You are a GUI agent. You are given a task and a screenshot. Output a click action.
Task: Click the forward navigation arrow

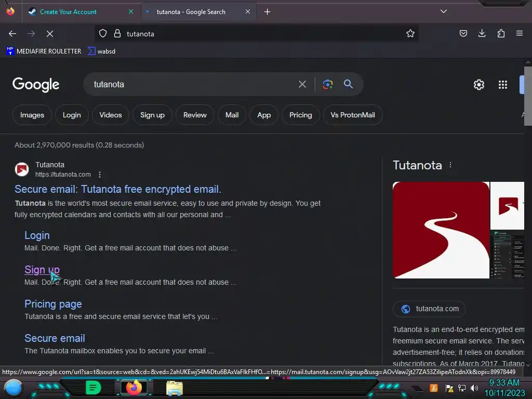[31, 34]
